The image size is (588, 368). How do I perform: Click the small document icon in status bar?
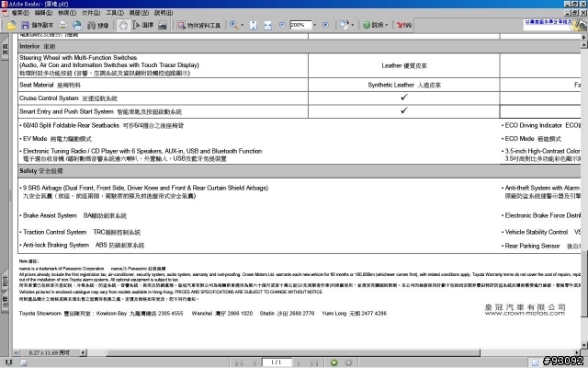[x=23, y=362]
